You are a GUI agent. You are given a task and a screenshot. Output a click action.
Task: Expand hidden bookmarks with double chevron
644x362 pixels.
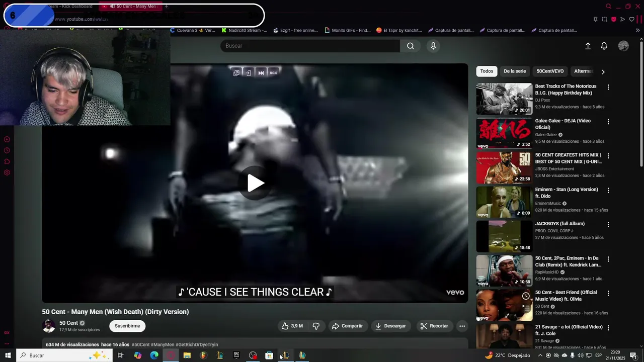pos(637,30)
